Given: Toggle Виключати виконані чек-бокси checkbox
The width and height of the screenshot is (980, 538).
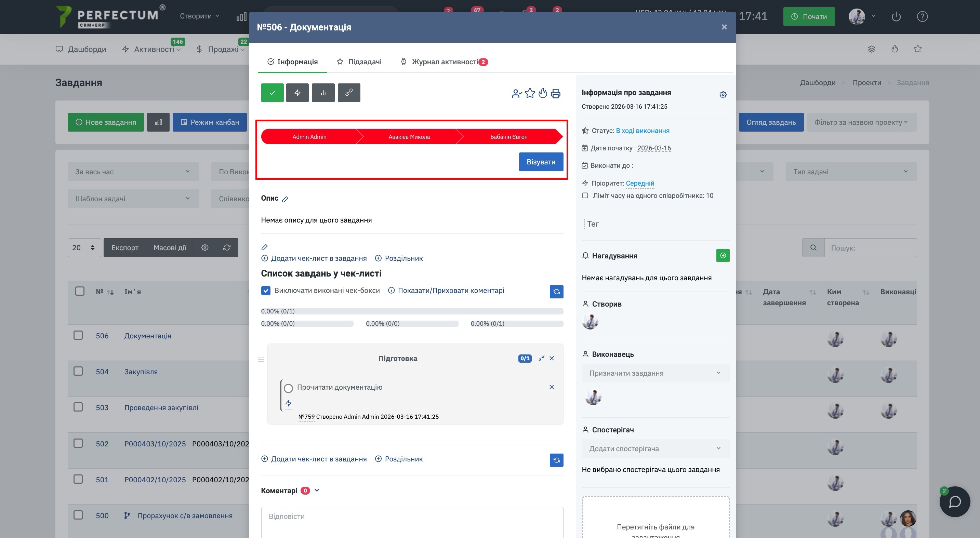Looking at the screenshot, I should [x=266, y=291].
